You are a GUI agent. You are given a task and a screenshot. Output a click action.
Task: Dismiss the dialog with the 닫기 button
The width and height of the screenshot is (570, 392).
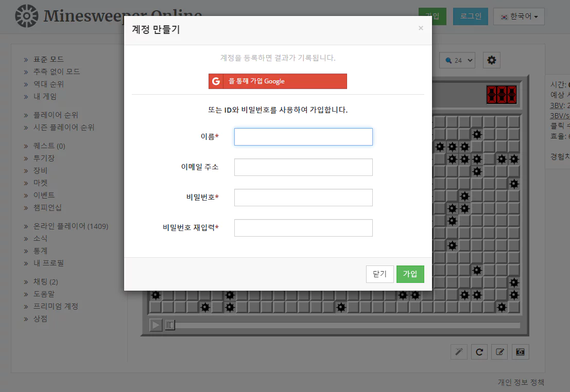(380, 274)
